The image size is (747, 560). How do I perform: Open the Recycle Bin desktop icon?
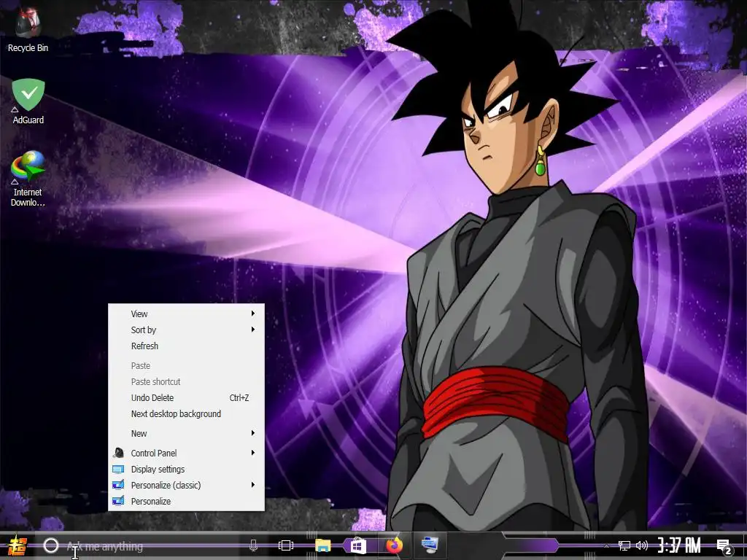click(x=28, y=29)
